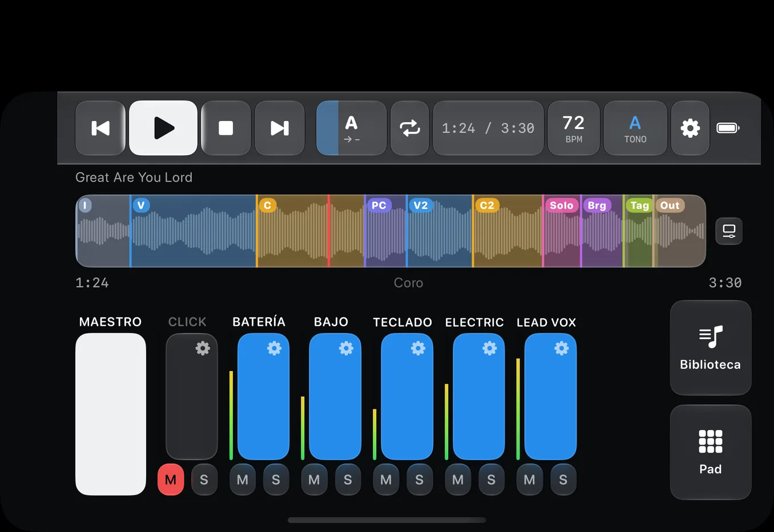Image resolution: width=774 pixels, height=532 pixels.
Task: Open the TONO key selector
Action: pyautogui.click(x=635, y=128)
